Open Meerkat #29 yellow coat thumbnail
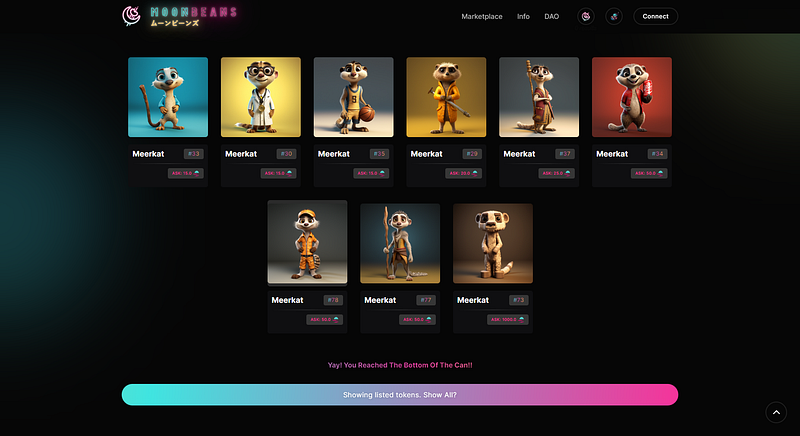This screenshot has height=436, width=800. click(x=446, y=97)
